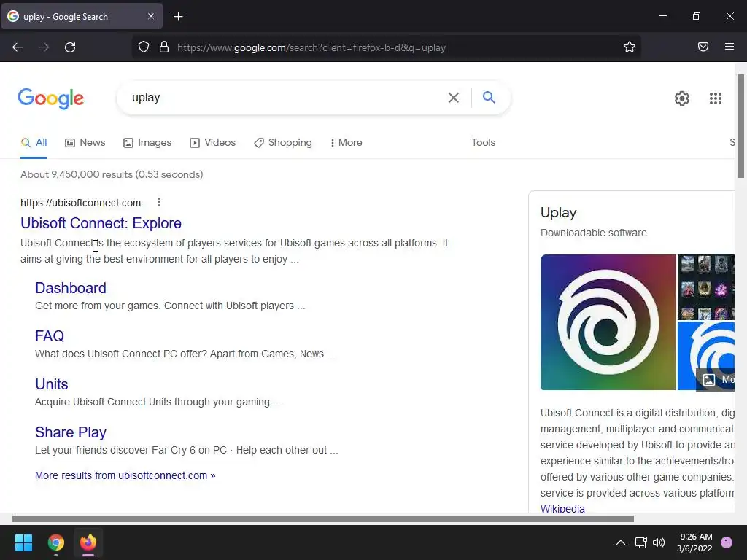The height and width of the screenshot is (560, 747).
Task: Open the large Ubisoft logo image
Action: pos(608,322)
